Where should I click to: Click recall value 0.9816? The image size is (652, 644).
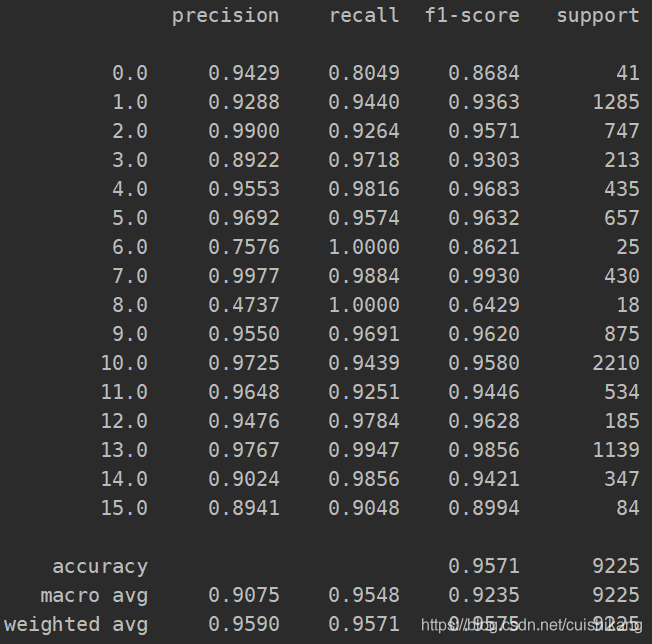(364, 189)
